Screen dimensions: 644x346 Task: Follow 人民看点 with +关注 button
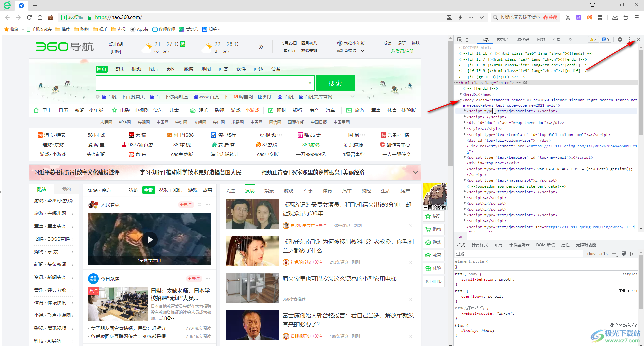point(186,204)
